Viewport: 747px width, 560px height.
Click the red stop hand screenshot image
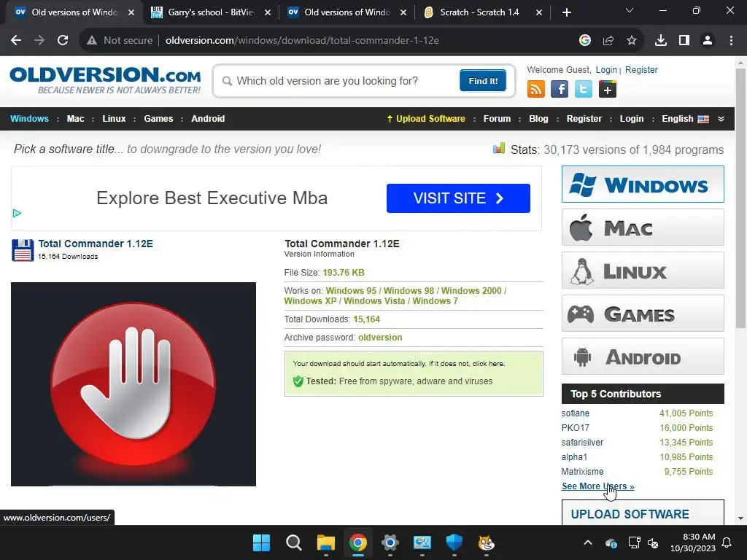point(133,384)
